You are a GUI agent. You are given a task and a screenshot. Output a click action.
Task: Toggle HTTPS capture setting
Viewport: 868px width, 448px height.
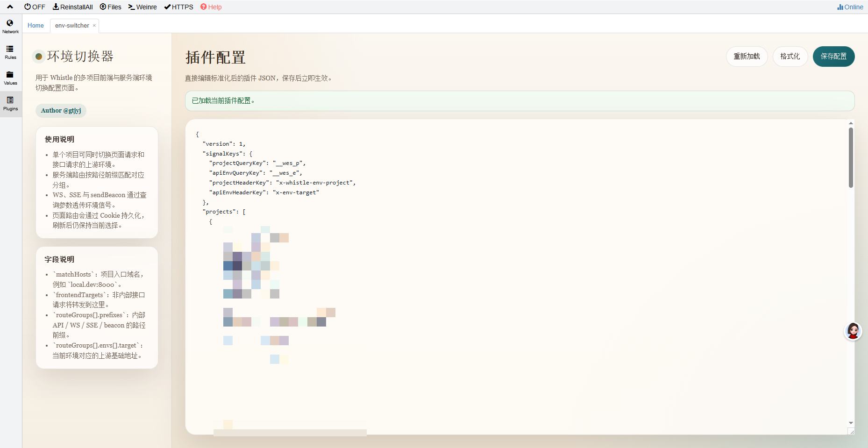click(178, 7)
